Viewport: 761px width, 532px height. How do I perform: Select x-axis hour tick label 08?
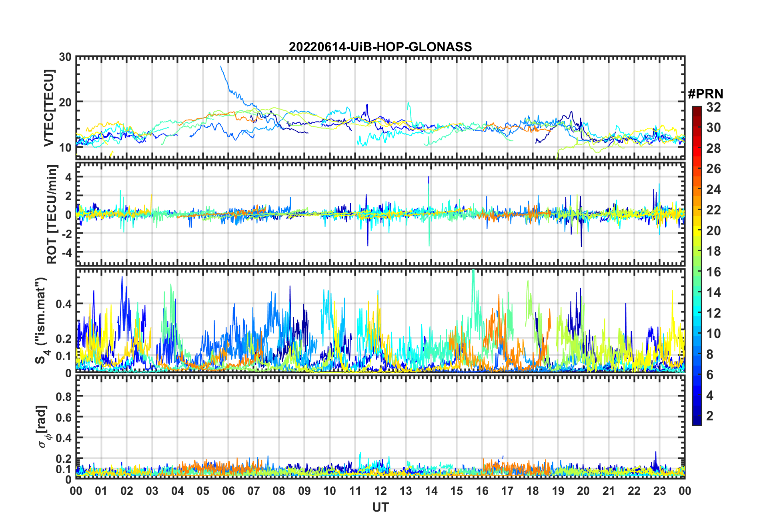click(279, 491)
